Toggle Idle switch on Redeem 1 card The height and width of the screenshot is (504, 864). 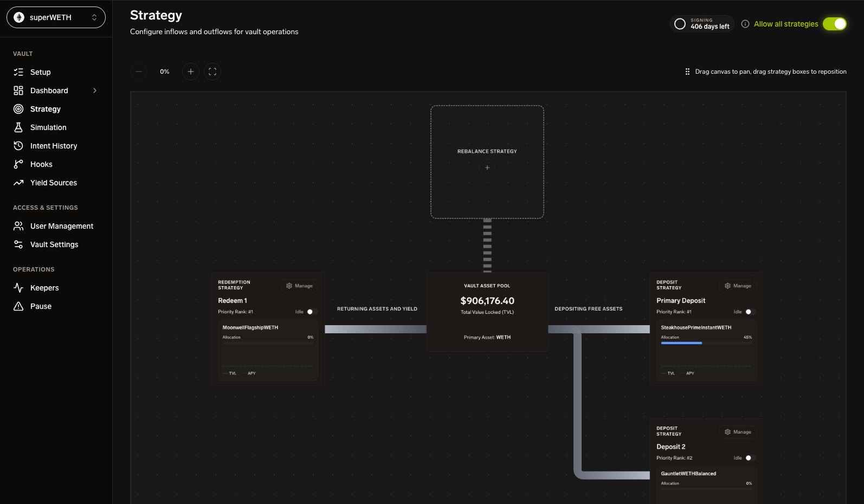pyautogui.click(x=312, y=312)
